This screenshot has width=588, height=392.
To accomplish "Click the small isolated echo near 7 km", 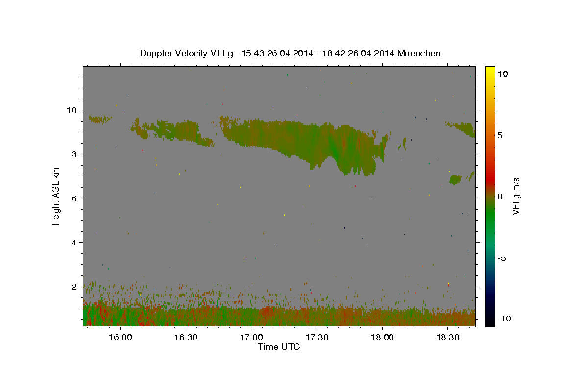I will click(455, 179).
